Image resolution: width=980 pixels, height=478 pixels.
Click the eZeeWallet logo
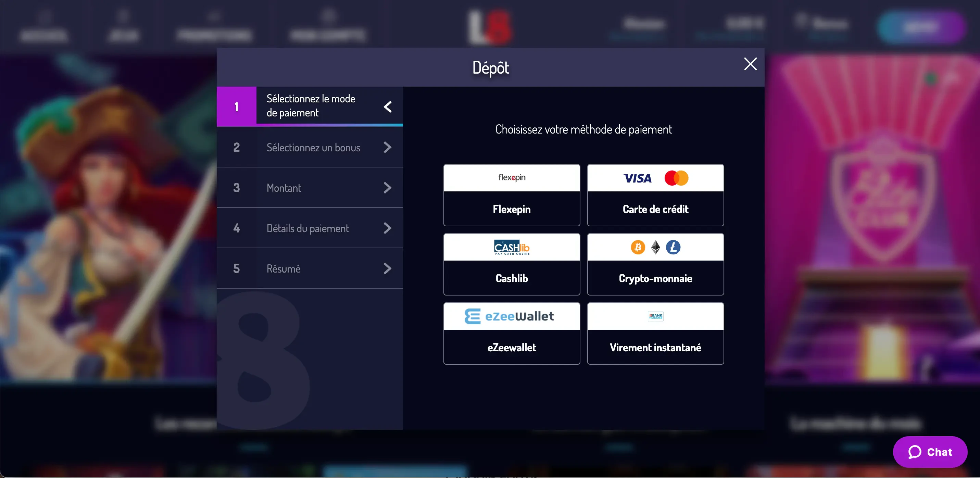click(509, 316)
